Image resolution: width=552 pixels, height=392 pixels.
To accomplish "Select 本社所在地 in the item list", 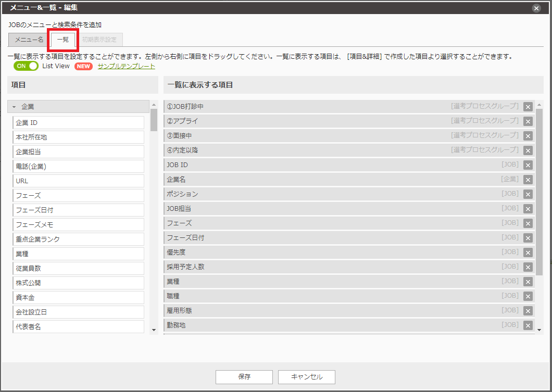I will pyautogui.click(x=79, y=137).
